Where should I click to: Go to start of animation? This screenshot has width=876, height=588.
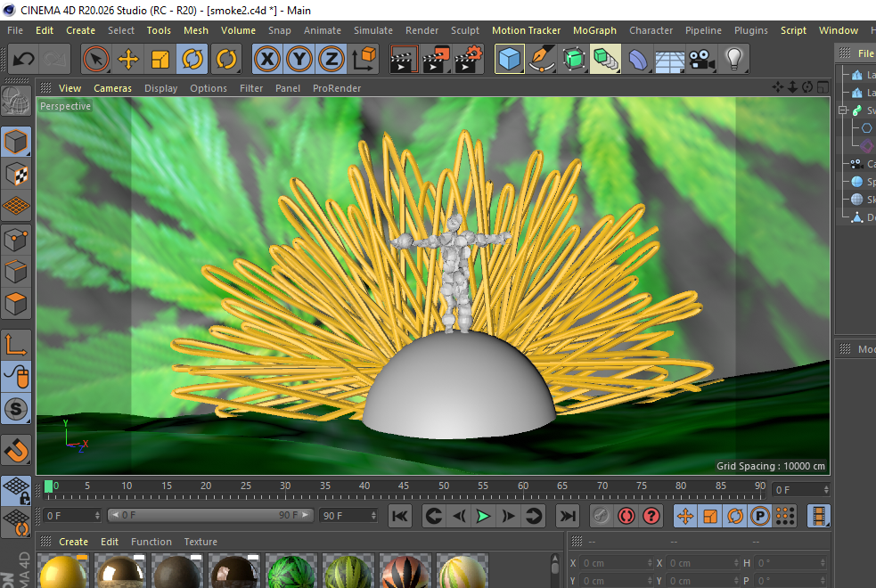pos(400,516)
